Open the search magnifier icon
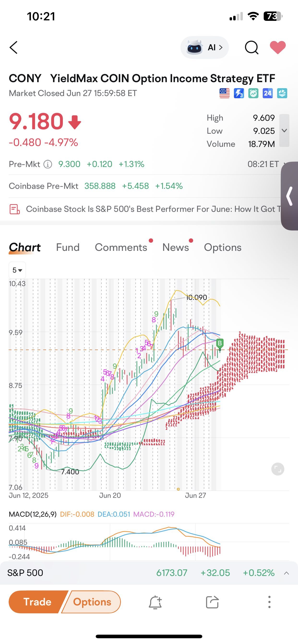 pyautogui.click(x=251, y=47)
